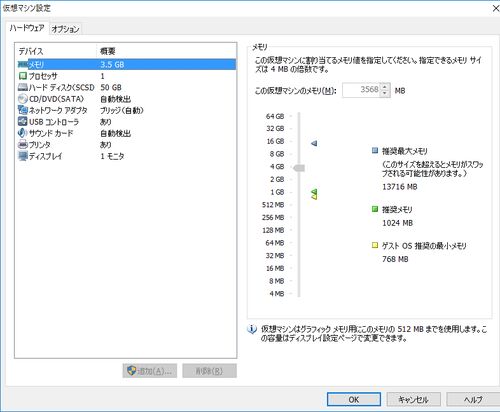Click the 16 GB scale label

275,141
